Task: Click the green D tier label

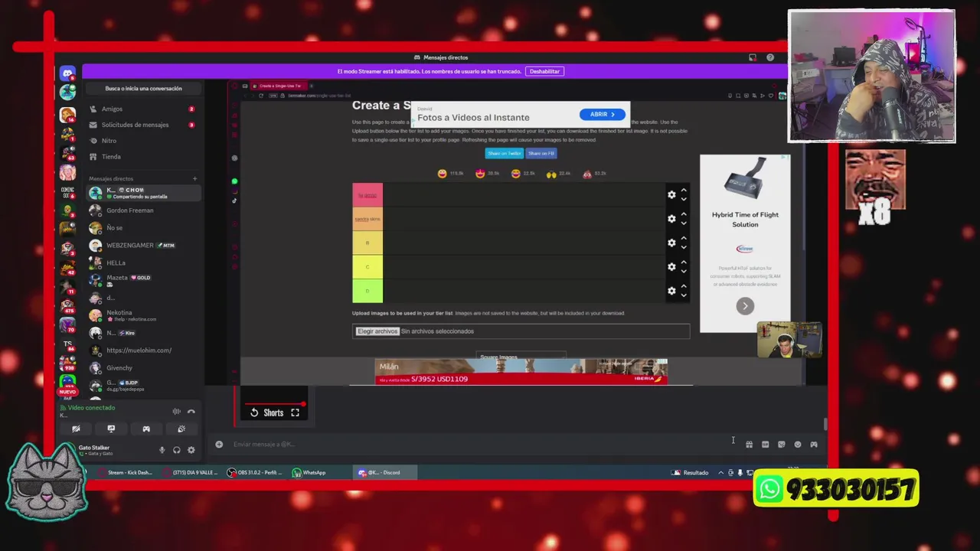Action: (x=367, y=291)
